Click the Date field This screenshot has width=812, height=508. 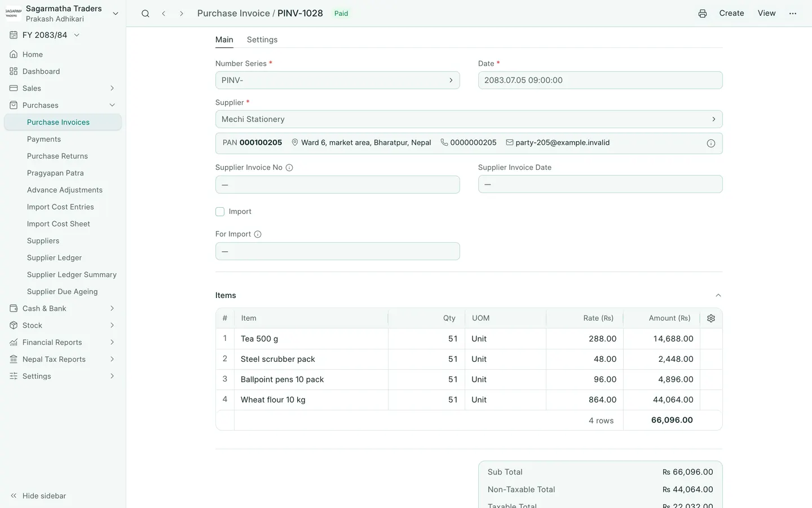(601, 80)
